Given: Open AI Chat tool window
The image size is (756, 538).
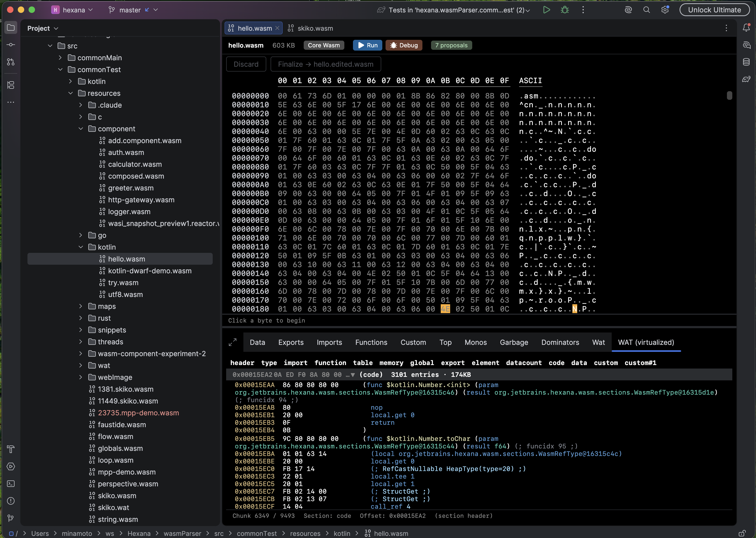Looking at the screenshot, I should pos(746,45).
